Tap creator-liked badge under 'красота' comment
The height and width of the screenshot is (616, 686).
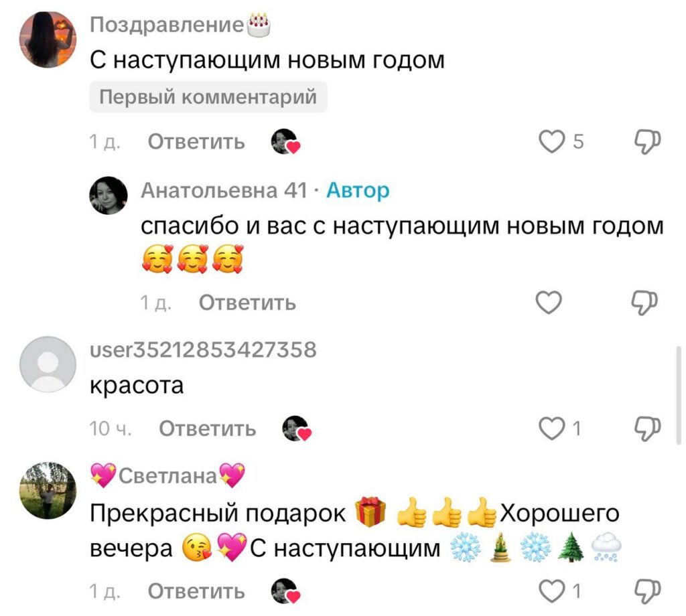[296, 429]
